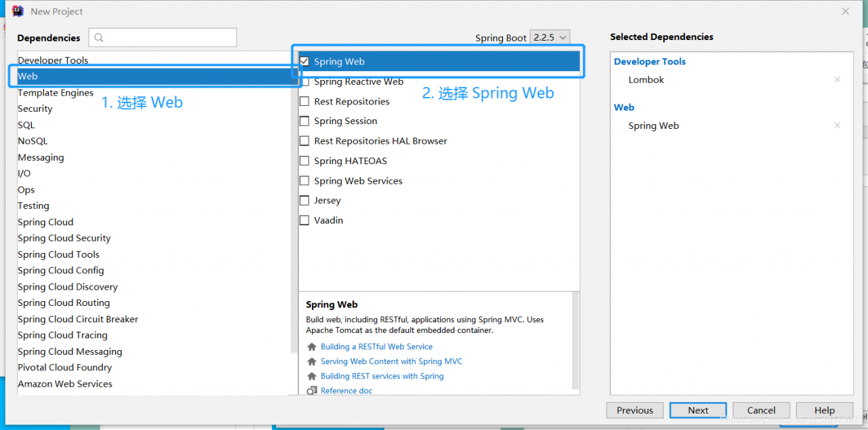868x430 pixels.
Task: Open the Reference doc link
Action: [347, 391]
